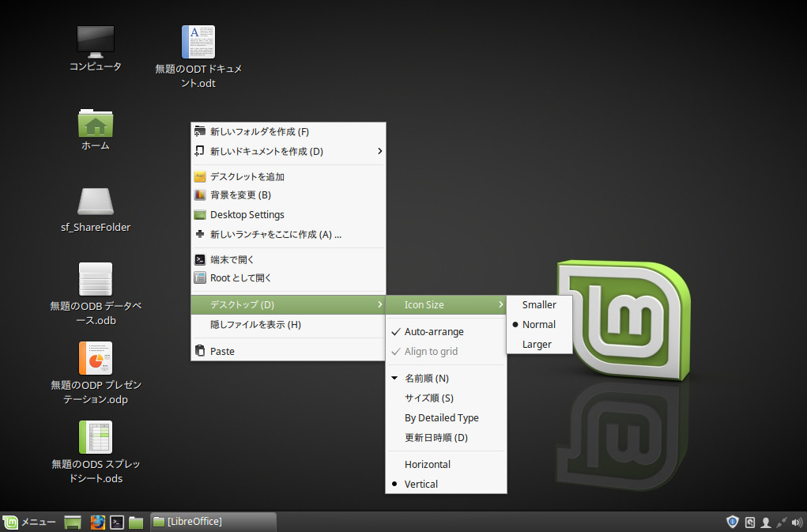
Task: Select the ODT document icon on desktop
Action: (x=198, y=42)
